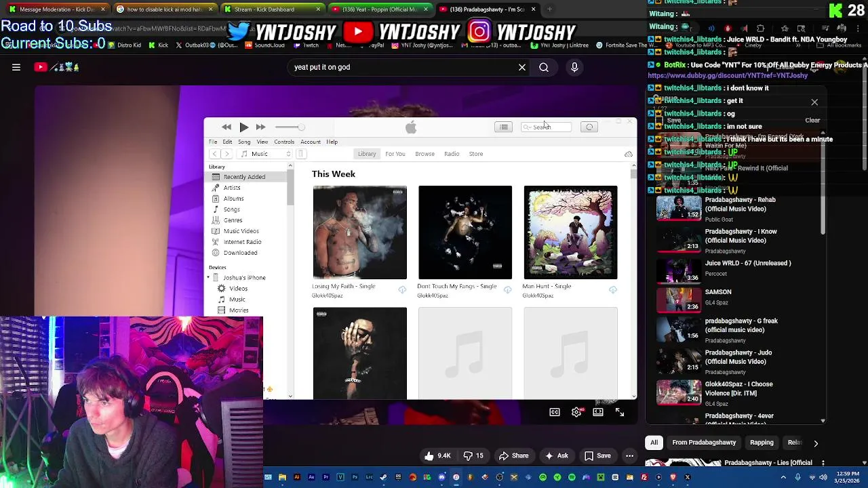Switch to the Library tab
This screenshot has width=868, height=488.
367,154
